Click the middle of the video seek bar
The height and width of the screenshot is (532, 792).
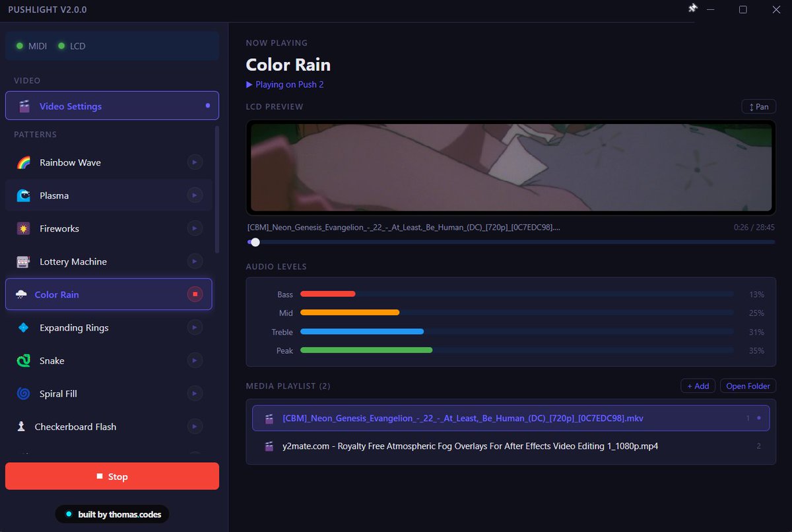pyautogui.click(x=511, y=242)
